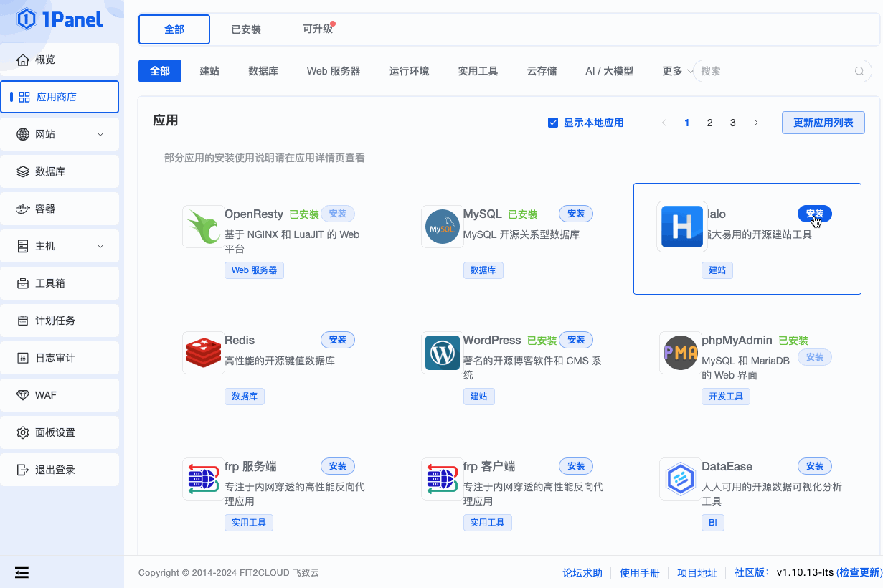The width and height of the screenshot is (883, 588).
Task: Click 安装 for WordPress
Action: 576,340
